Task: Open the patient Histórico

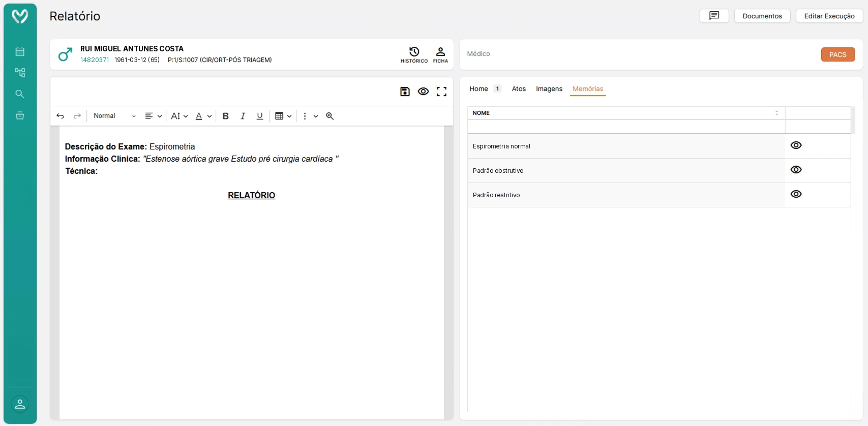Action: 414,55
